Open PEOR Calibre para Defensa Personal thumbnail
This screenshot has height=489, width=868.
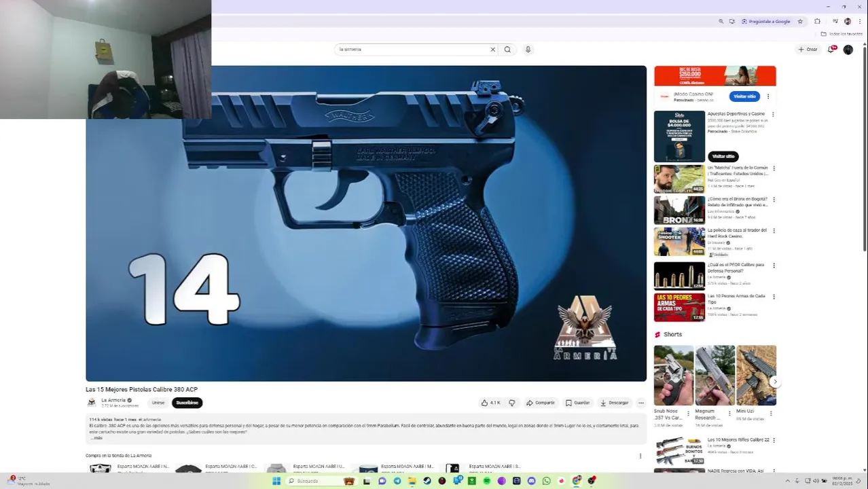tap(679, 276)
